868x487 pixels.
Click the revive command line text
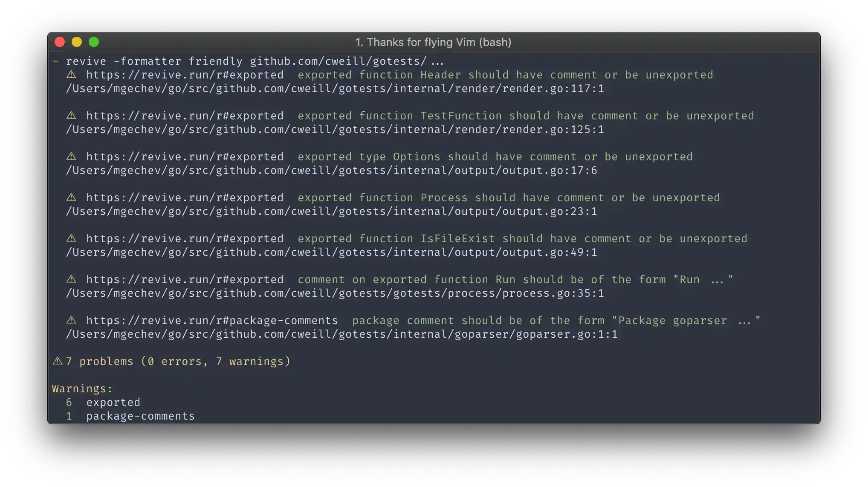coord(255,61)
